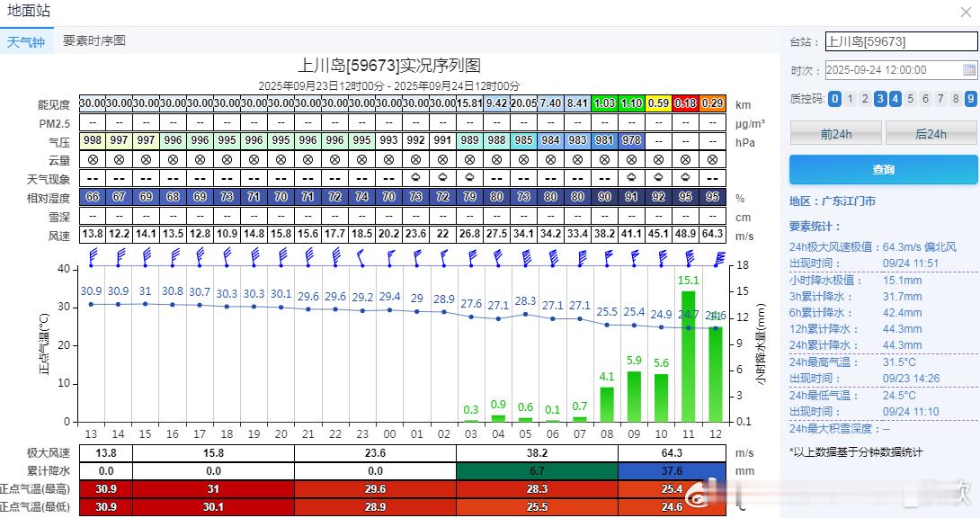Toggle quality control code 6
This screenshot has height=518, width=980.
click(x=925, y=98)
